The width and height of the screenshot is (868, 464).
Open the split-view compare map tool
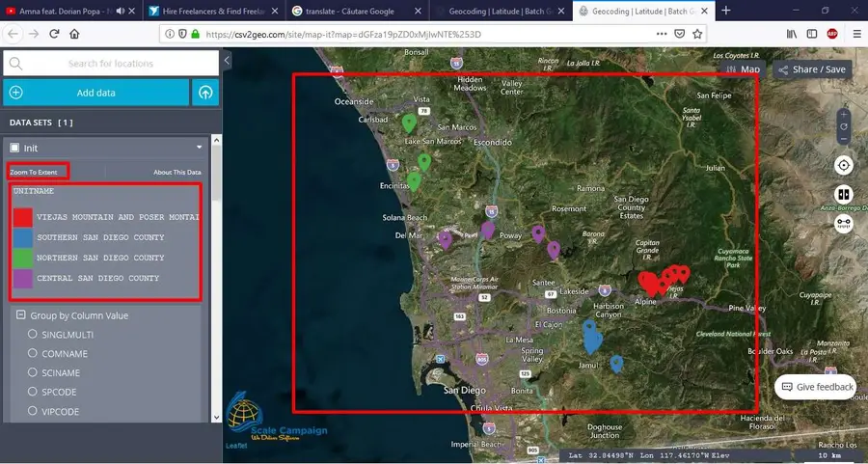(844, 194)
